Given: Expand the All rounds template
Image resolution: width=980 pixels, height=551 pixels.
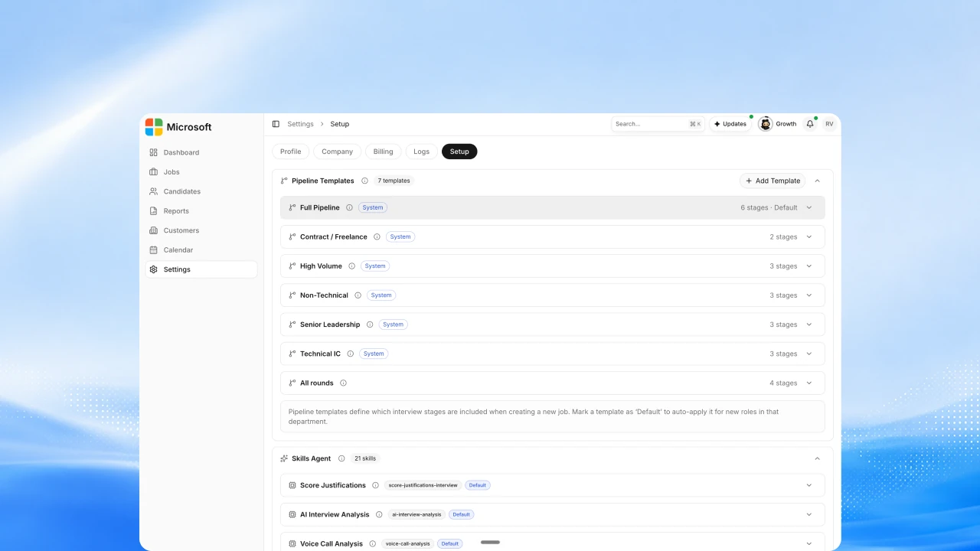Looking at the screenshot, I should click(x=809, y=383).
